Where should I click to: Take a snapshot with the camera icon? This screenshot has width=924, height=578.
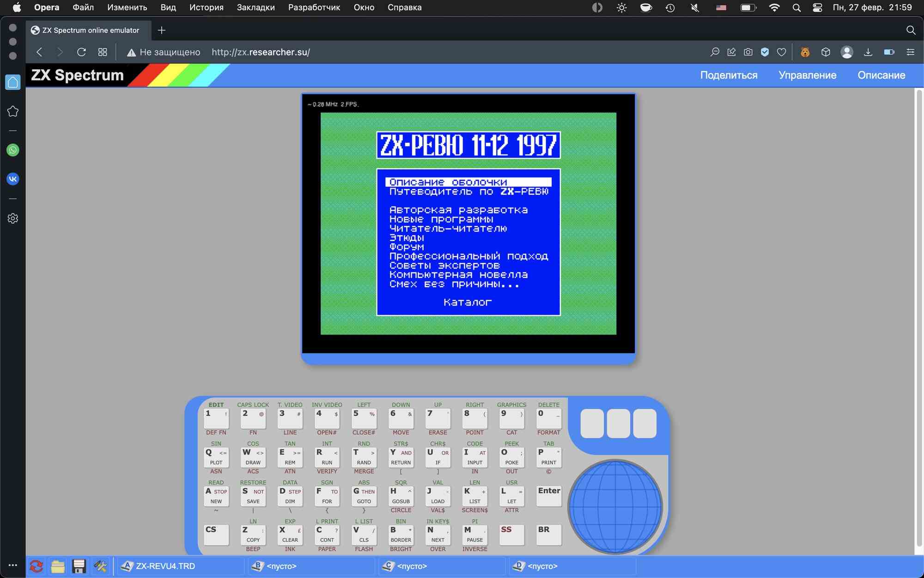[x=748, y=52]
